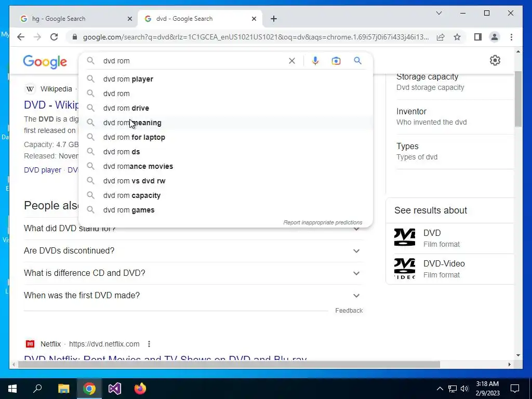Open the Chrome profile avatar
The width and height of the screenshot is (532, 399).
coord(495,37)
